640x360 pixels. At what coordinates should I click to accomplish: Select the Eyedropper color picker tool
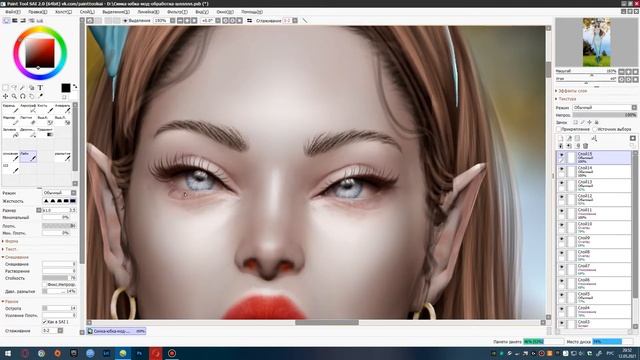tap(40, 96)
